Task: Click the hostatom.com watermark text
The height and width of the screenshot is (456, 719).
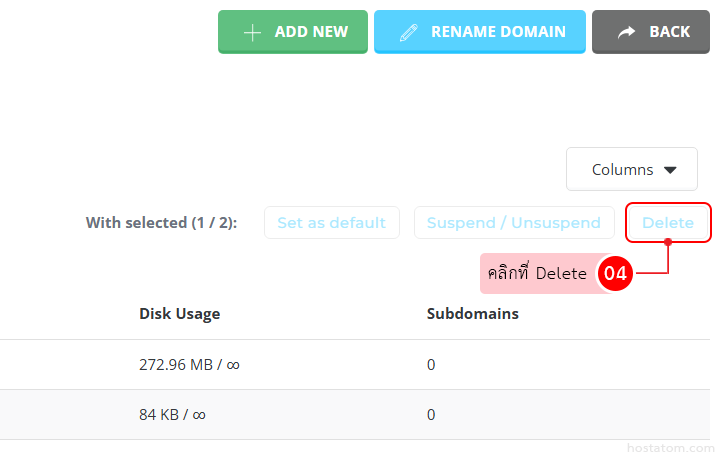Action: point(668,447)
